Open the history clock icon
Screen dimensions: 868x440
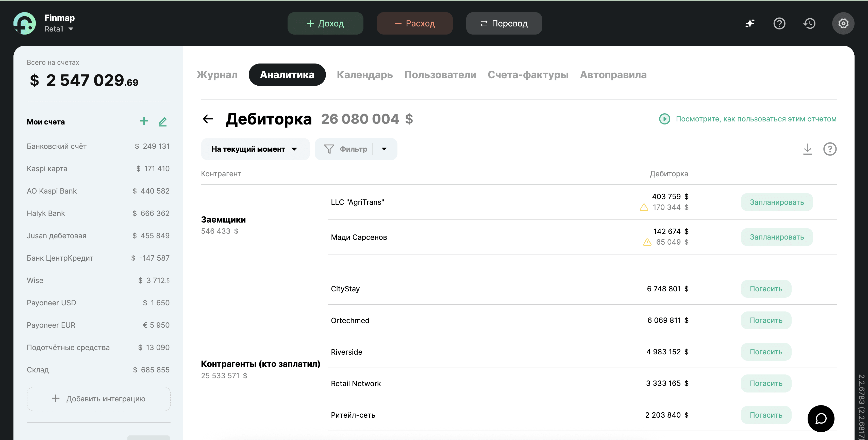tap(809, 23)
